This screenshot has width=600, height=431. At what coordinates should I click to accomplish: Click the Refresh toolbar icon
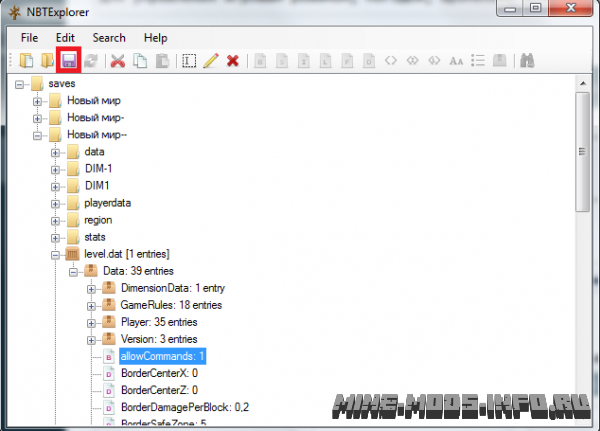point(91,60)
